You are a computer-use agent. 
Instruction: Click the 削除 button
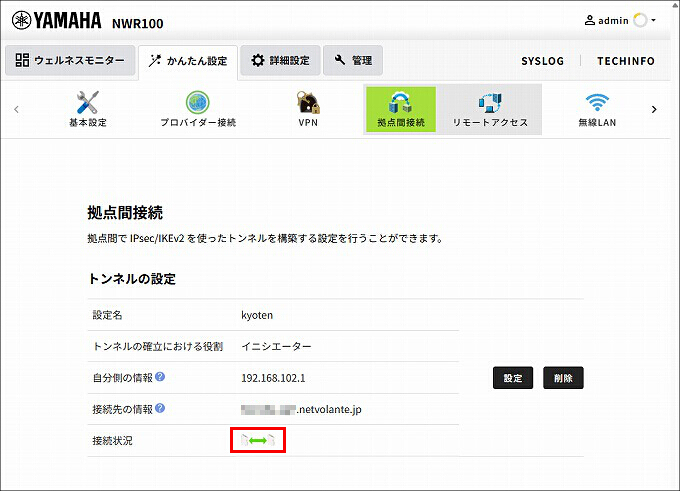[563, 378]
